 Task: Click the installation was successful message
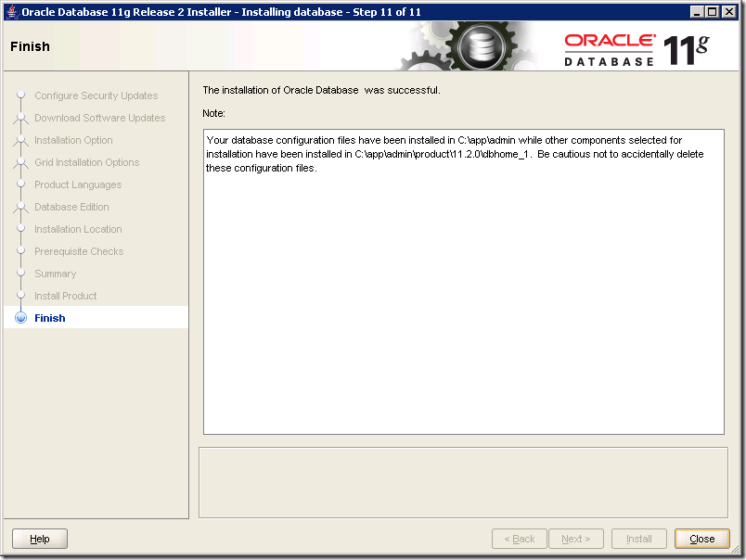pos(322,90)
